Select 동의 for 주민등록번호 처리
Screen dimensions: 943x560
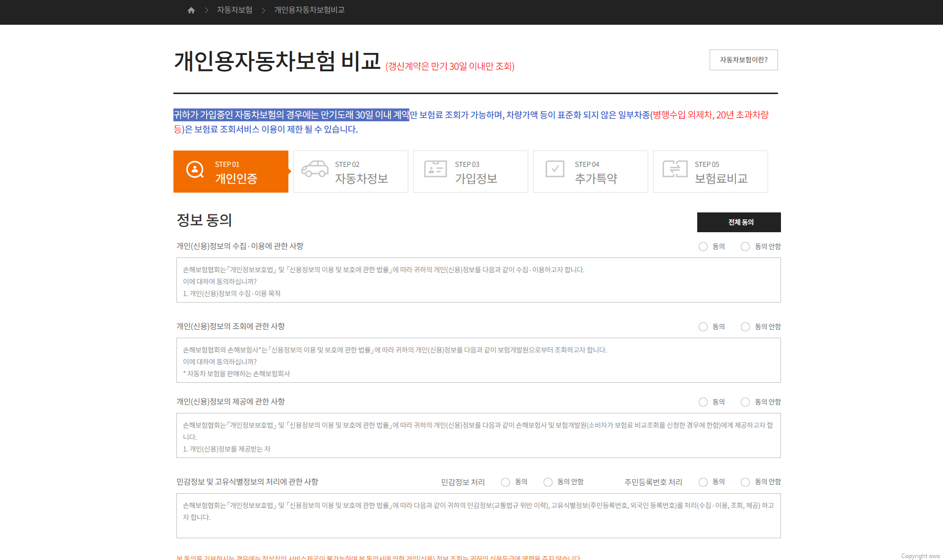coord(703,482)
